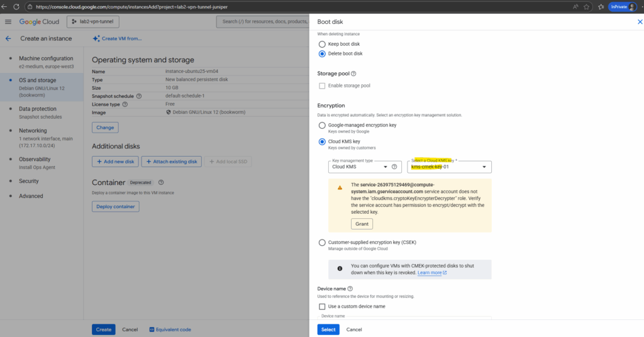Open Snapshot schedule help icon
Viewport: 644px width, 337px height.
coord(139,96)
